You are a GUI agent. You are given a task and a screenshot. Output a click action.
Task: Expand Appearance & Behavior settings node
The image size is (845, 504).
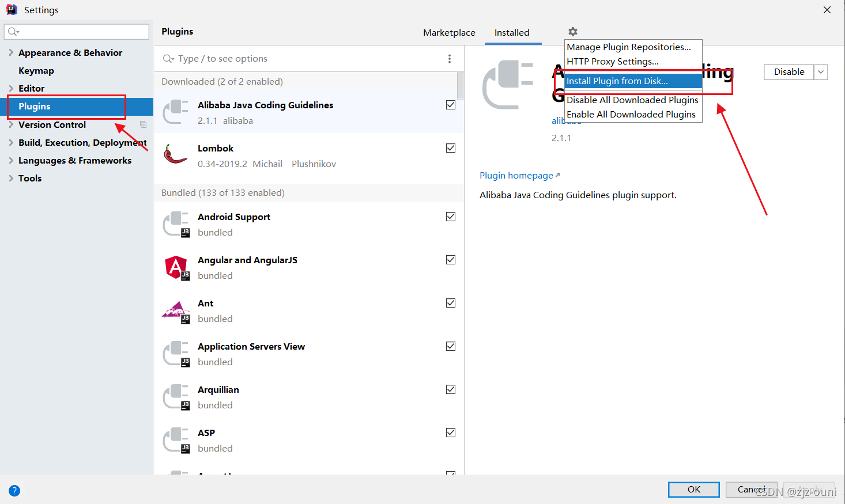[x=11, y=52]
